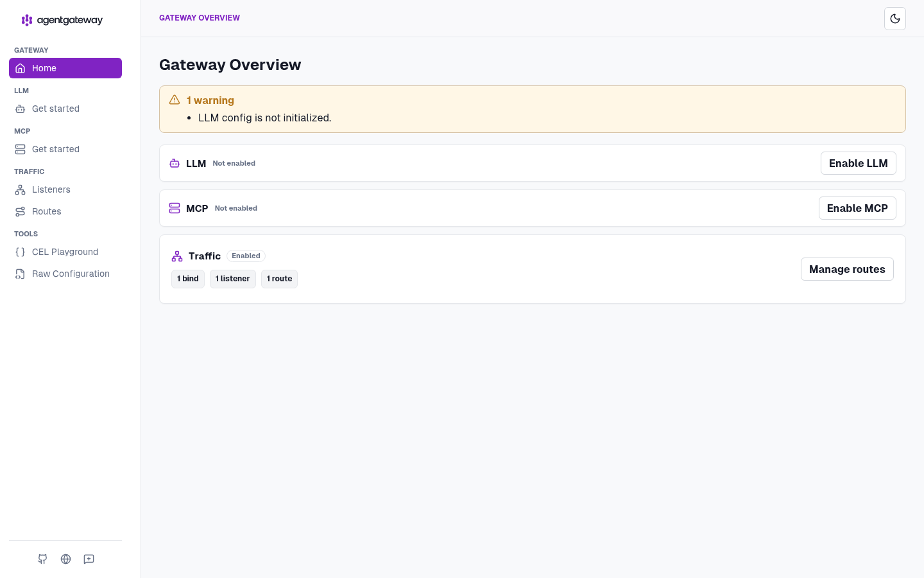Click the Routes icon in sidebar
The width and height of the screenshot is (924, 578).
coord(21,211)
